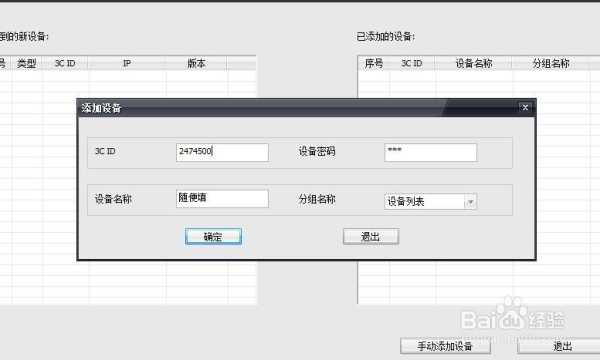Click the 3C ID column header in the new devices table
This screenshot has width=600, height=360.
click(65, 63)
